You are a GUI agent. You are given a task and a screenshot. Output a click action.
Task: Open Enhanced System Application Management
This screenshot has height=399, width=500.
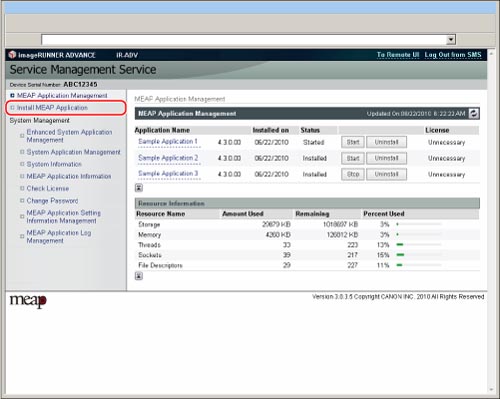pyautogui.click(x=69, y=136)
